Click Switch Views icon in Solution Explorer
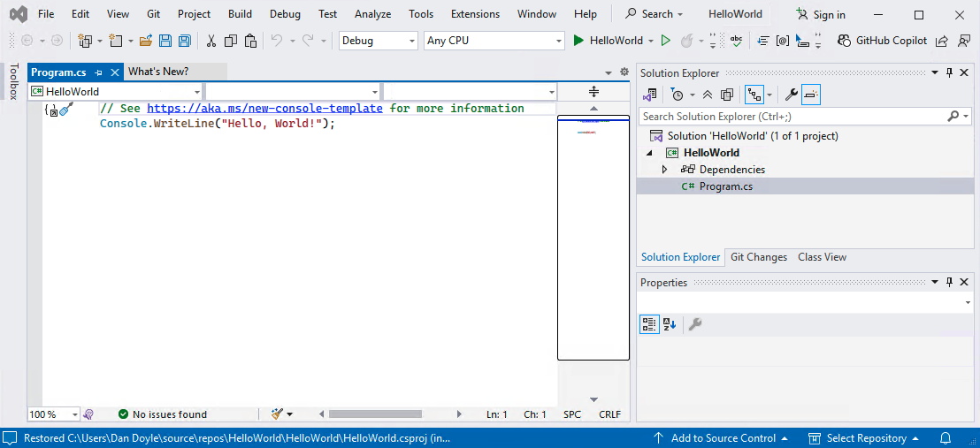Image resolution: width=980 pixels, height=448 pixels. [x=650, y=95]
